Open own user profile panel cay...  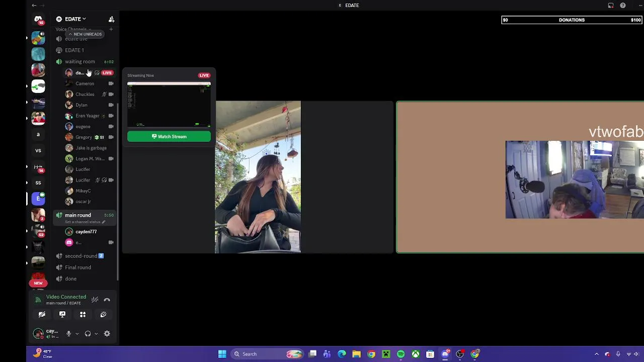(47, 333)
